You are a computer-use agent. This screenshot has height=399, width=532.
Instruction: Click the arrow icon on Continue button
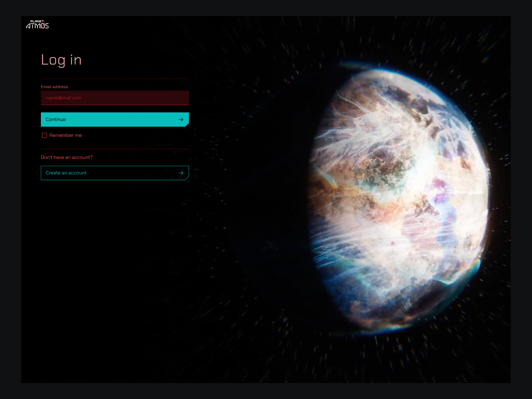pos(181,119)
